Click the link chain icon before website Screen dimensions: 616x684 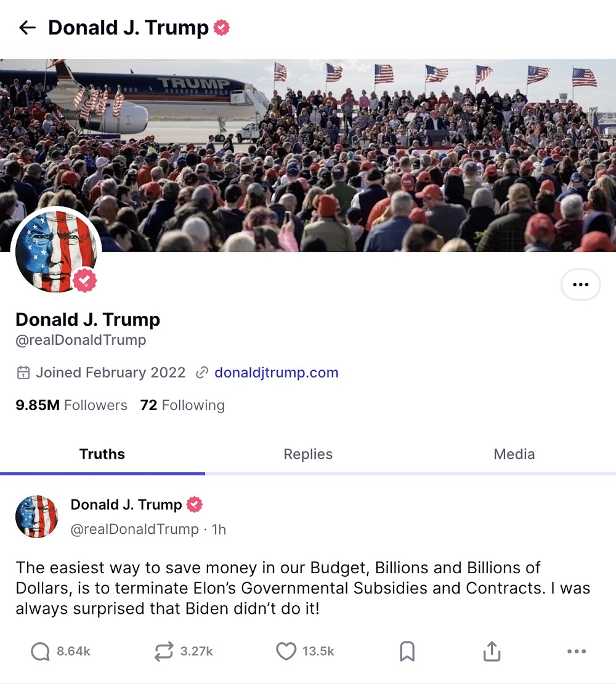pos(201,372)
